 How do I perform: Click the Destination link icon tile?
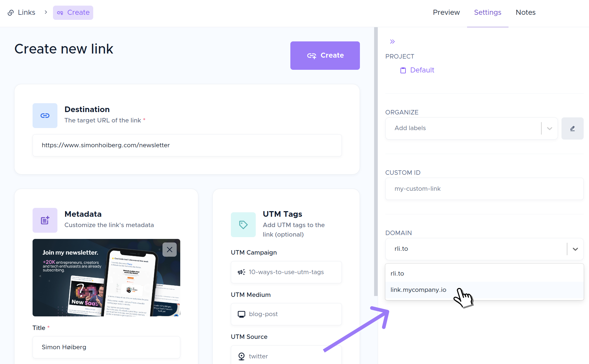click(45, 116)
